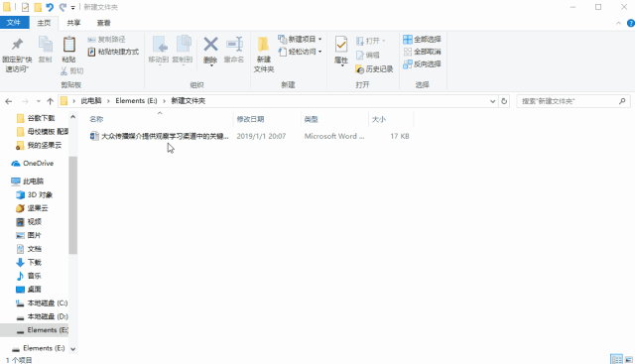This screenshot has height=364, width=635.
Task: Click the Paste (粘贴) clipboard icon
Action: 68,45
